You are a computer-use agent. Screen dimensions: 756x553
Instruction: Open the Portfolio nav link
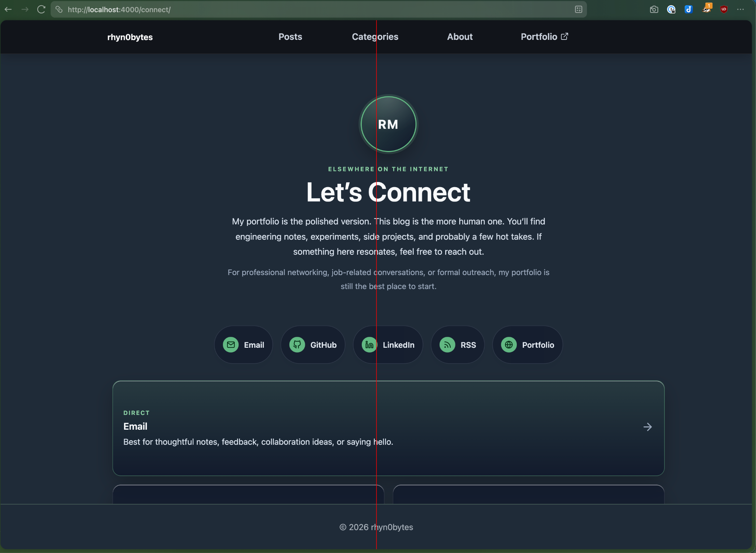pyautogui.click(x=544, y=37)
